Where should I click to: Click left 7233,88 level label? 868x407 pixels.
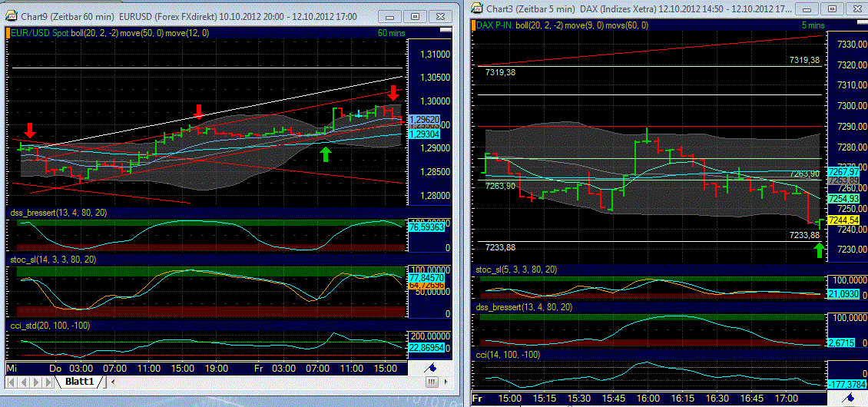click(500, 247)
